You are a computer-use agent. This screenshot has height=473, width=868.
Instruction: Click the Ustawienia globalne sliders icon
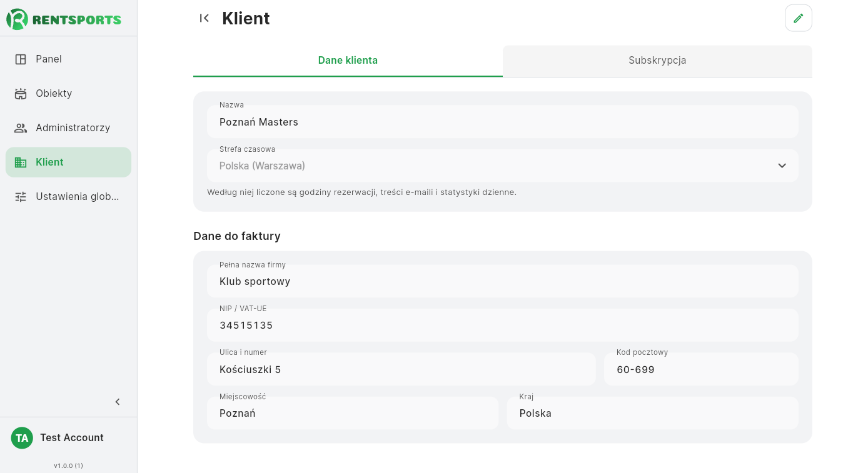coord(21,197)
